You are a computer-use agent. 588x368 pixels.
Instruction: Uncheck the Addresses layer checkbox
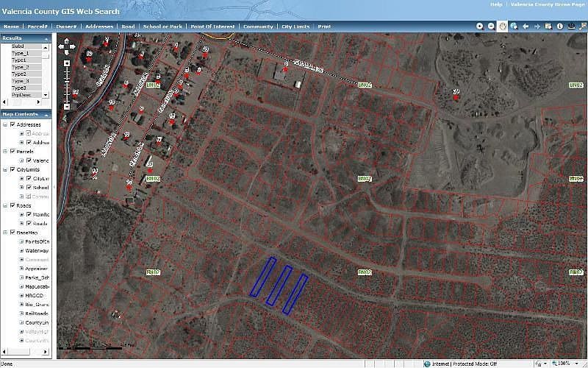[x=12, y=125]
